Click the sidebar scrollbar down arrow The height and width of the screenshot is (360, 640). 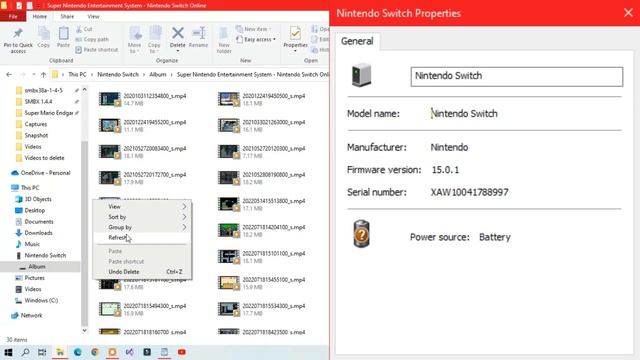click(84, 331)
